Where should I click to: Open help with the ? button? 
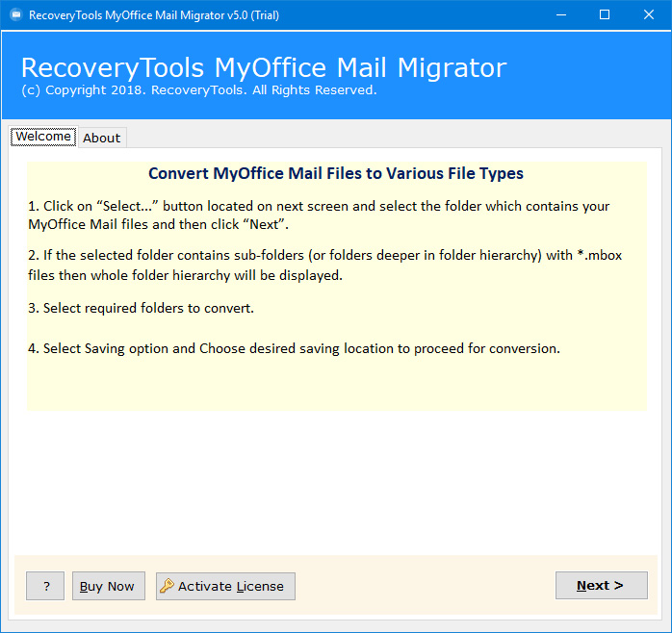coord(45,586)
